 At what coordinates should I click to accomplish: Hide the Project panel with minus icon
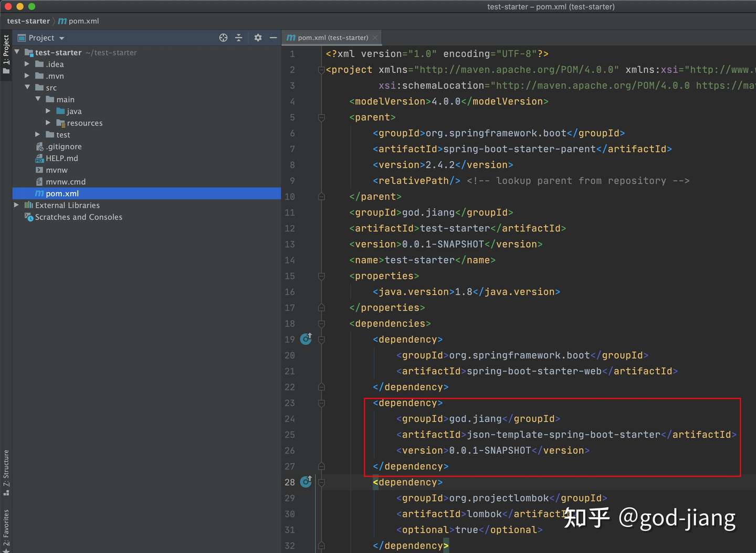click(273, 38)
